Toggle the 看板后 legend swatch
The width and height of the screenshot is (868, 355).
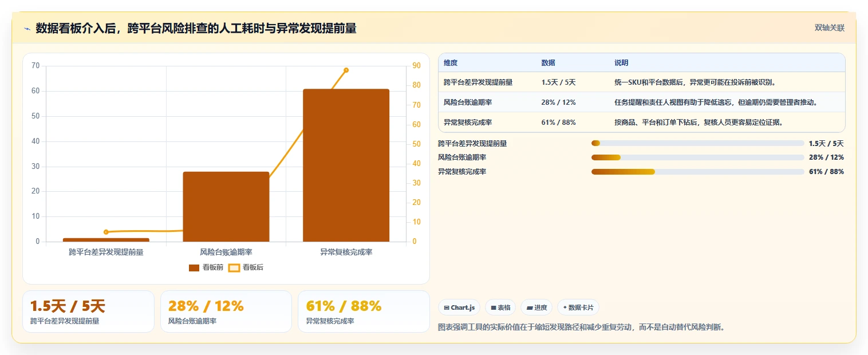234,267
